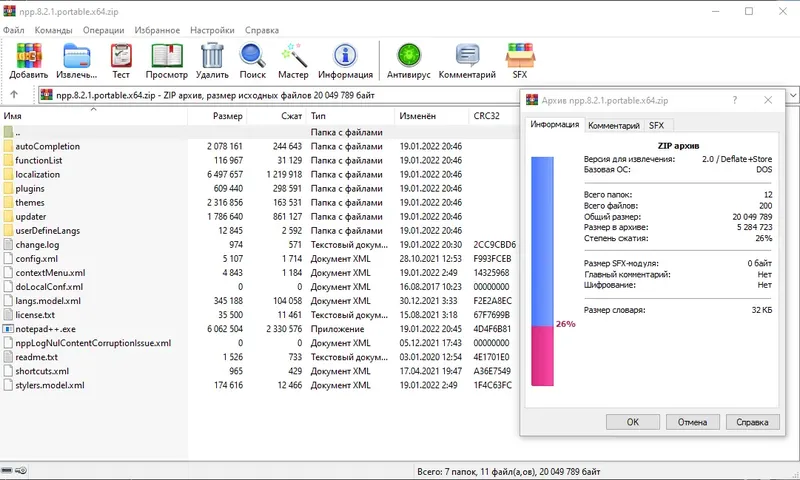Launch the Мастер wizard wand icon
The image size is (800, 480).
point(294,56)
